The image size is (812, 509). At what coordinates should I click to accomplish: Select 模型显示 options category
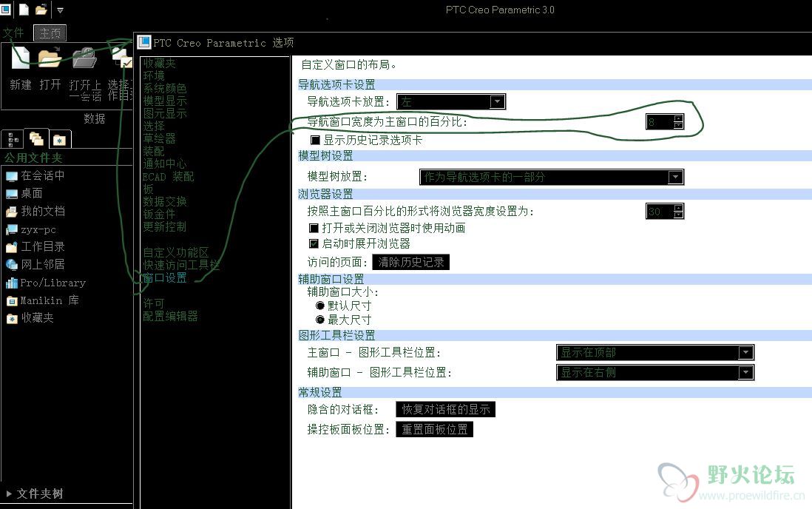(165, 101)
